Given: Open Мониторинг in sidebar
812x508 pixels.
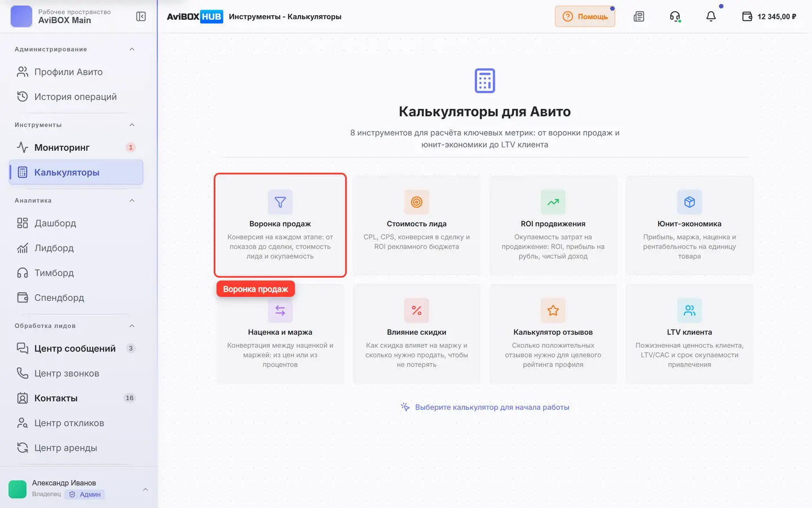Looking at the screenshot, I should click(x=76, y=147).
